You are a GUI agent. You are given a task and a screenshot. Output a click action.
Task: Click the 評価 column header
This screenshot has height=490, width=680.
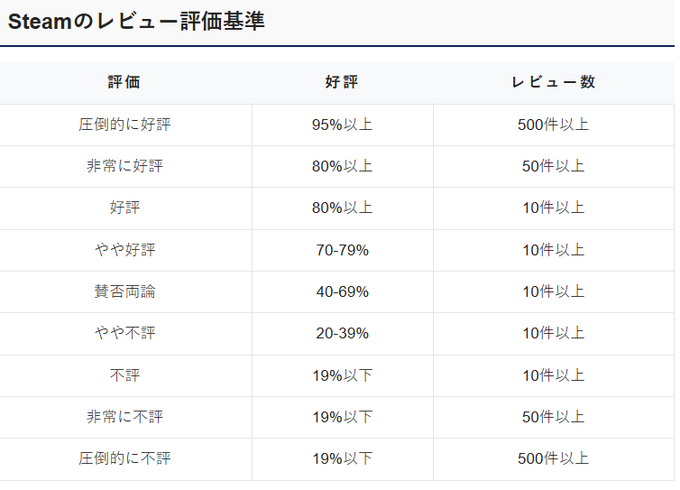[125, 83]
